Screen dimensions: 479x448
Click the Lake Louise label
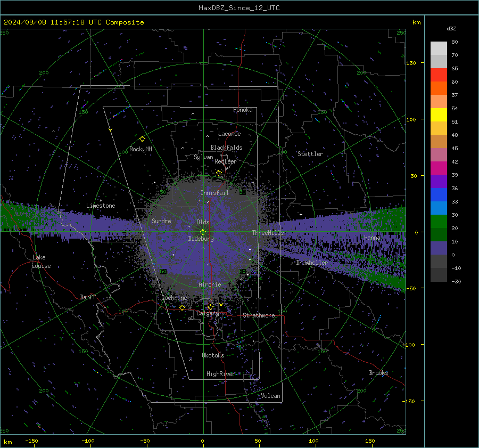41,262
